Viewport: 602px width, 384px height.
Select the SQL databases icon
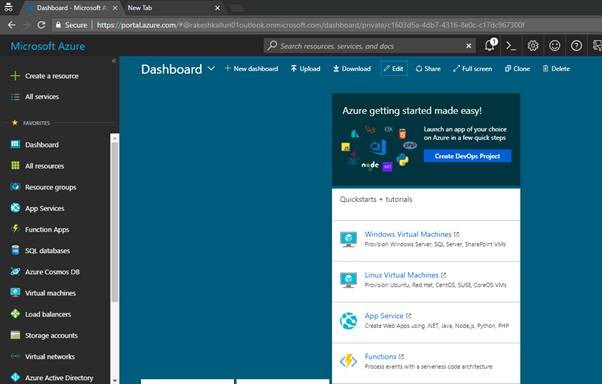[x=15, y=250]
